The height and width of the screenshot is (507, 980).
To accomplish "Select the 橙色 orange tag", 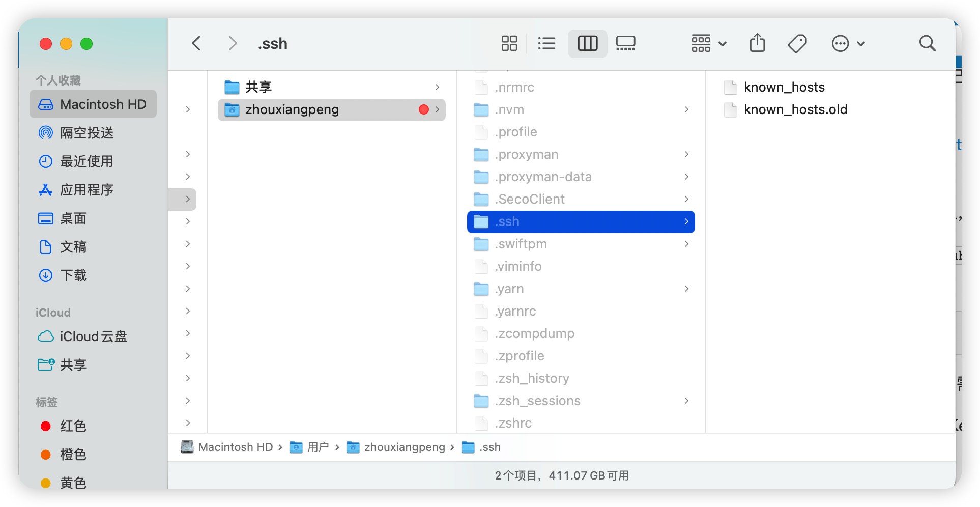I will 93,455.
